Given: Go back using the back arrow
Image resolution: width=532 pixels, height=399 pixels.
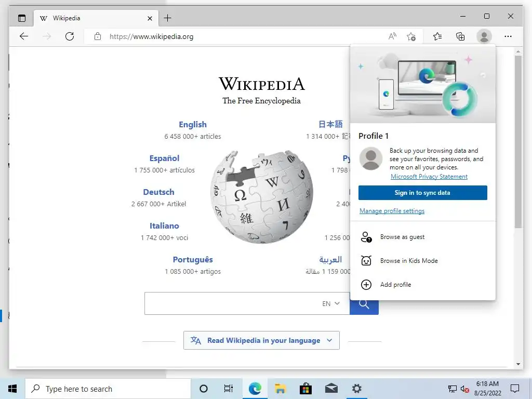Looking at the screenshot, I should tap(24, 36).
